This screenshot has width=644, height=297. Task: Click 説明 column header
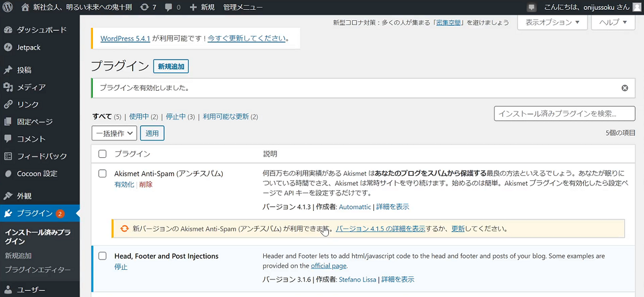point(270,154)
